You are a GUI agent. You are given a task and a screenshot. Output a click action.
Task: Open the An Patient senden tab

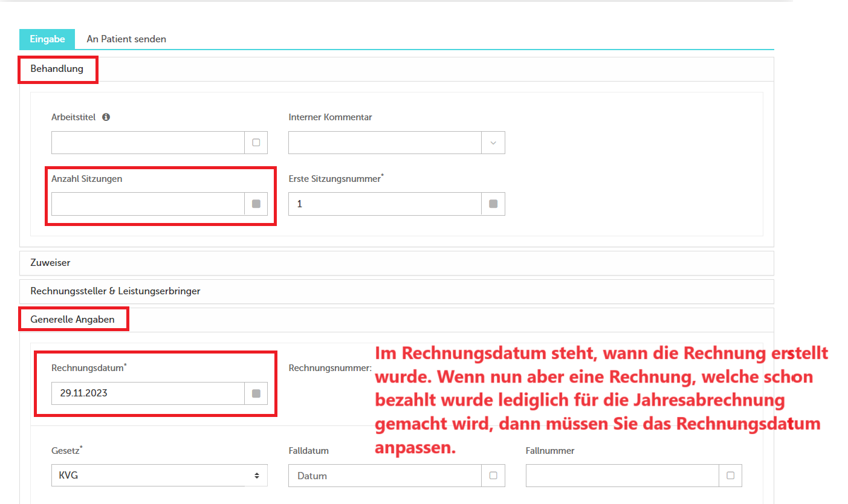(x=126, y=39)
